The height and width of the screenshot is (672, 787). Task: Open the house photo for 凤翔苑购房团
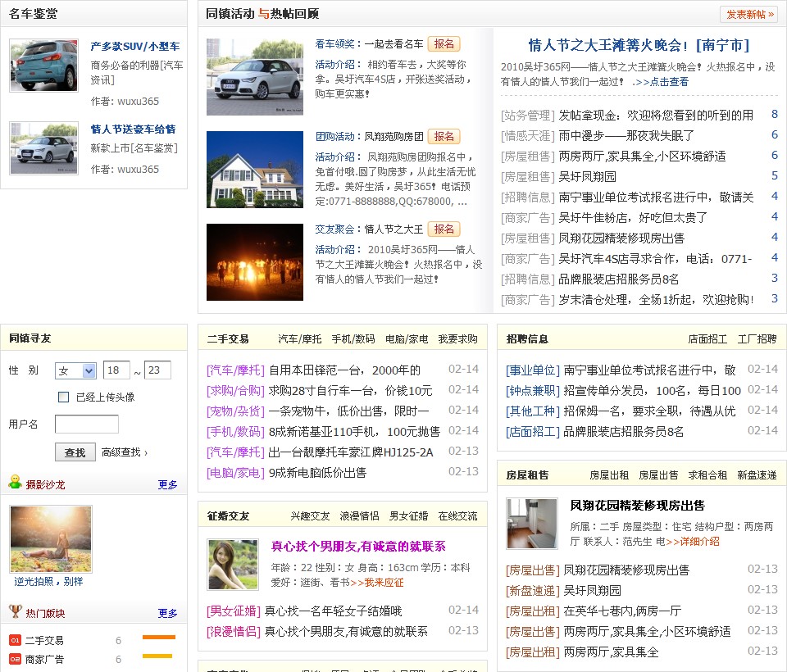[x=255, y=170]
